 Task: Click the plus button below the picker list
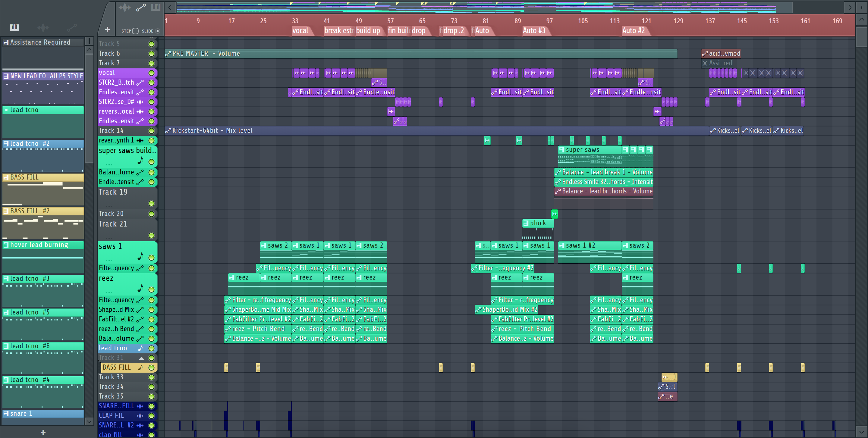pos(43,432)
